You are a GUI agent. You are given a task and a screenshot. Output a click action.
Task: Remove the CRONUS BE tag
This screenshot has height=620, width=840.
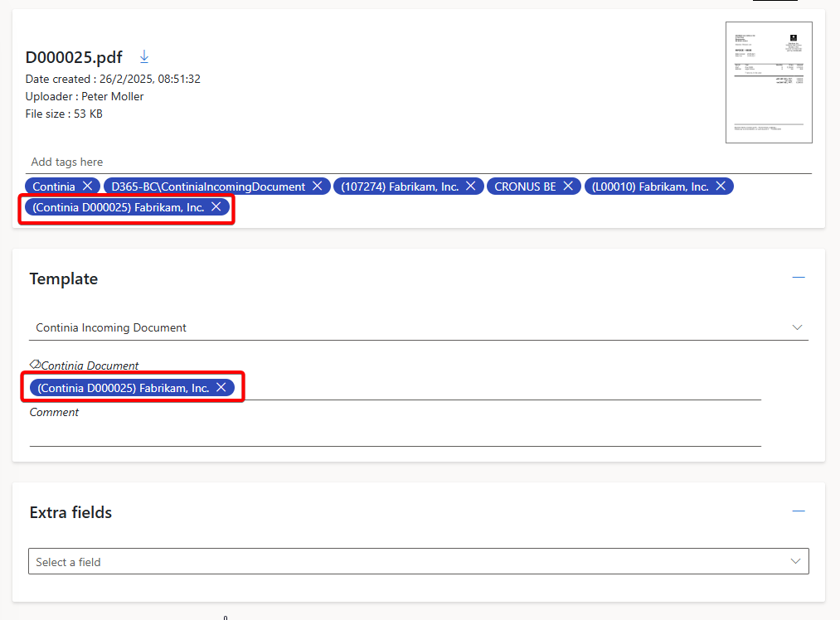click(568, 186)
